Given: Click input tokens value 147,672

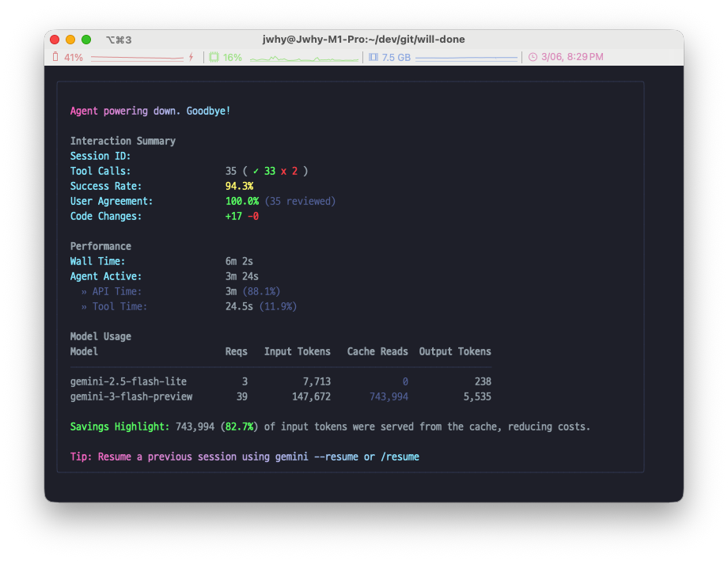Looking at the screenshot, I should point(311,396).
